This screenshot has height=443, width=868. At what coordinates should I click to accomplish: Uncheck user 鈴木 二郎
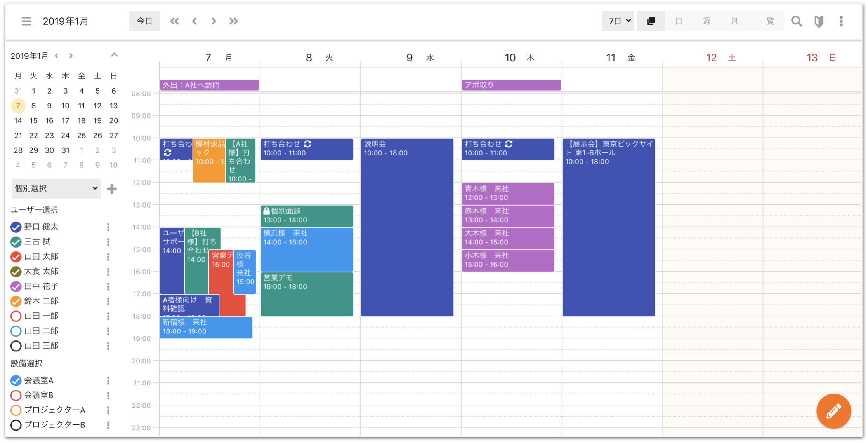tap(16, 301)
